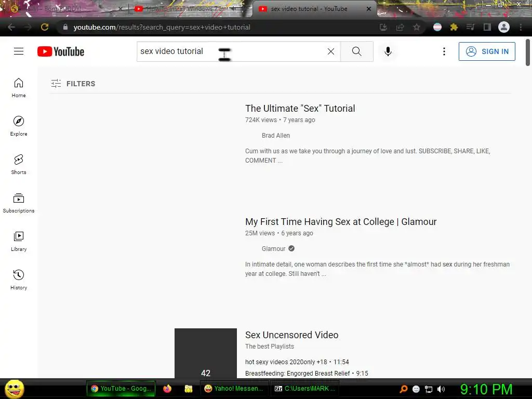Open History in the sidebar

[x=19, y=280]
